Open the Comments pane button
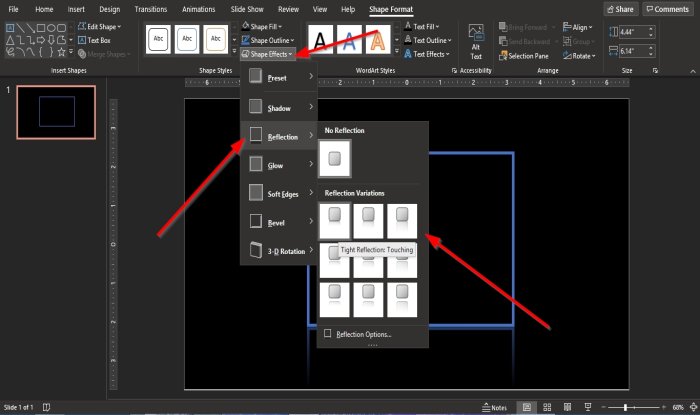 point(668,9)
